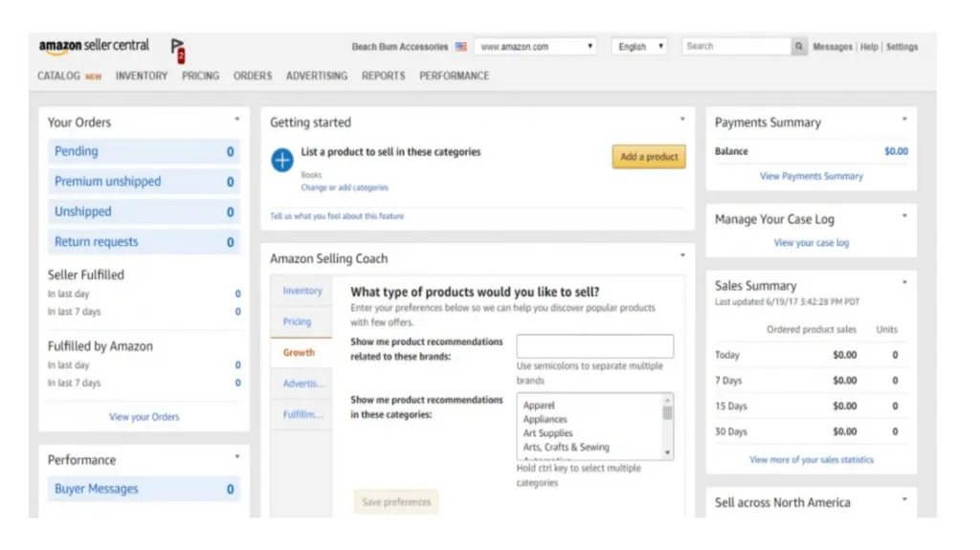Click the blue plus circle icon
This screenshot has height=550, width=980.
tap(282, 160)
